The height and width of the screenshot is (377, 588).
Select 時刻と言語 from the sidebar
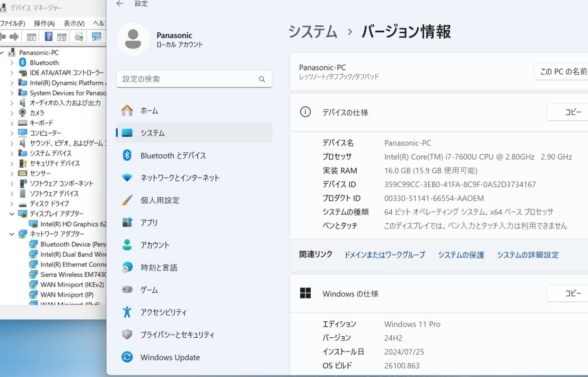click(159, 267)
